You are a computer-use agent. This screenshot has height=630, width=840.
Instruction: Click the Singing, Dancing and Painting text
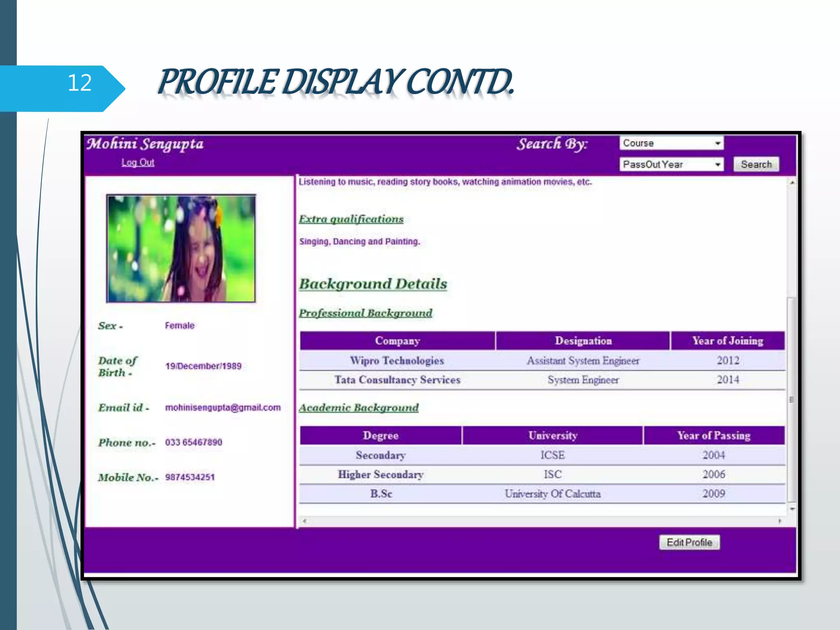point(360,242)
